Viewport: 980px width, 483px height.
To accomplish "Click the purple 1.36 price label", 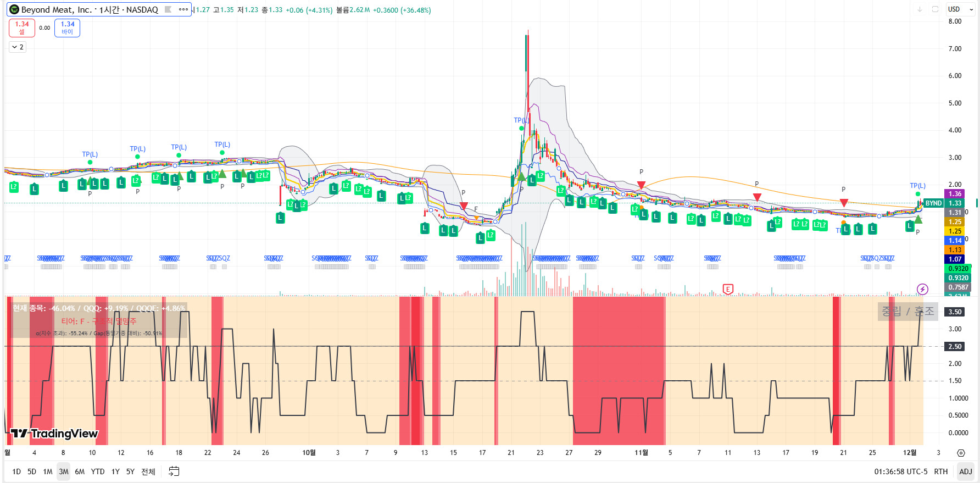I will 955,194.
